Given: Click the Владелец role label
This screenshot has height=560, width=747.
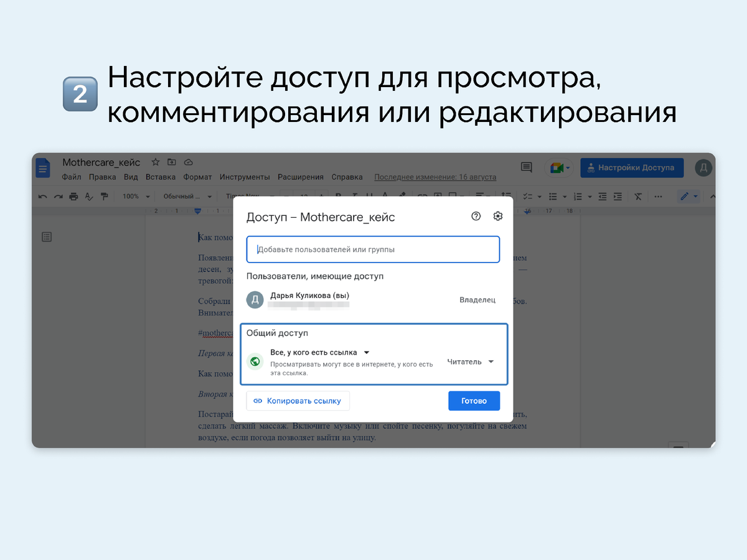Looking at the screenshot, I should [477, 300].
